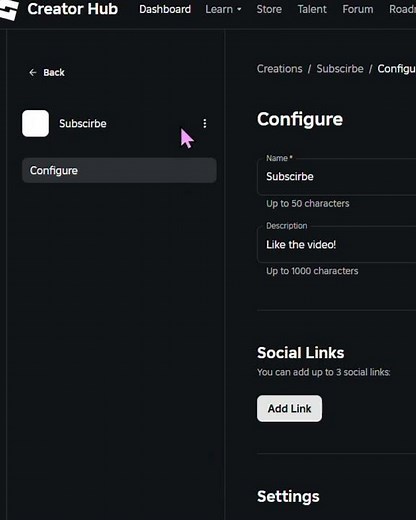
Task: Click the Subscirbe experience name in the sidebar
Action: click(83, 124)
